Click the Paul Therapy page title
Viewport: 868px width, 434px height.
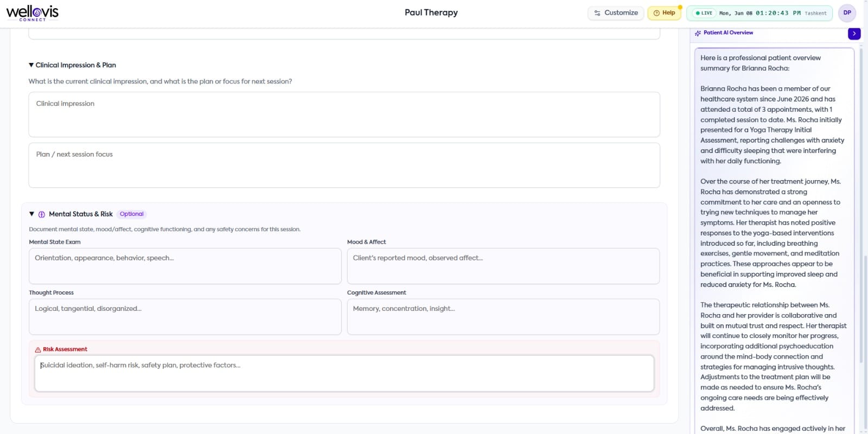click(431, 12)
